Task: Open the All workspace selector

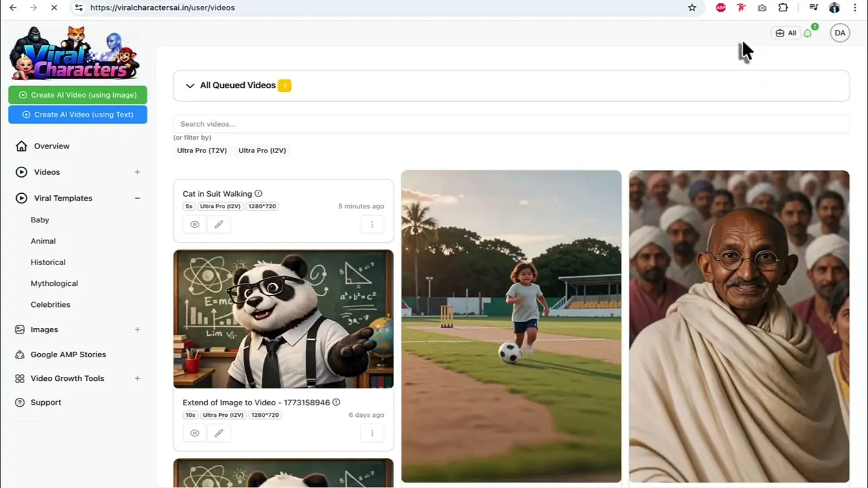Action: [x=786, y=33]
